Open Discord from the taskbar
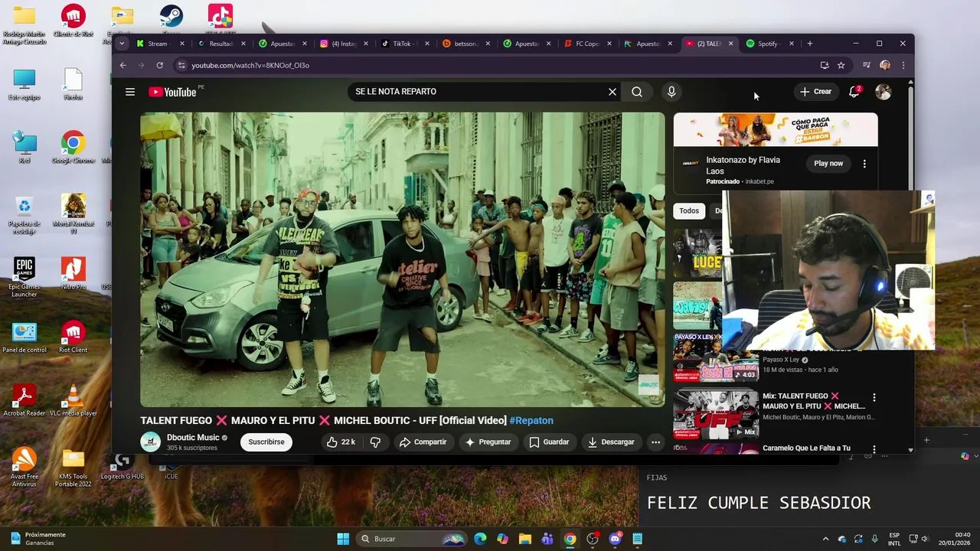Image resolution: width=980 pixels, height=551 pixels. 615,539
